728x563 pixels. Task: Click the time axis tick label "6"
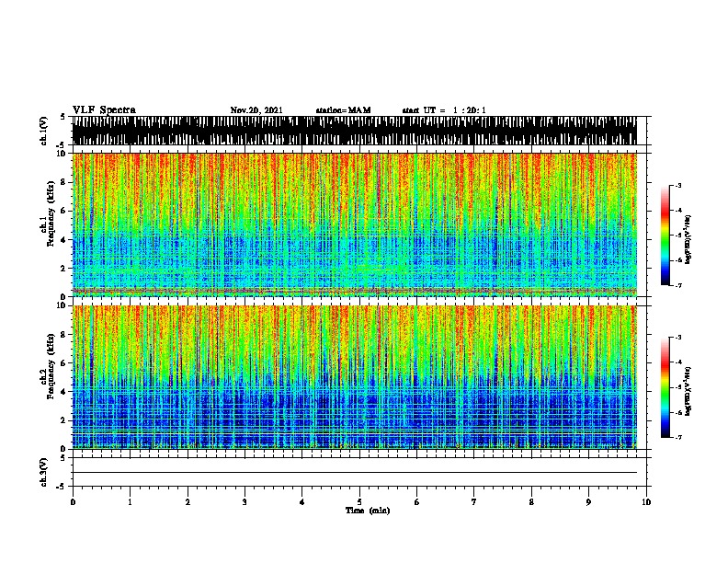(x=417, y=502)
